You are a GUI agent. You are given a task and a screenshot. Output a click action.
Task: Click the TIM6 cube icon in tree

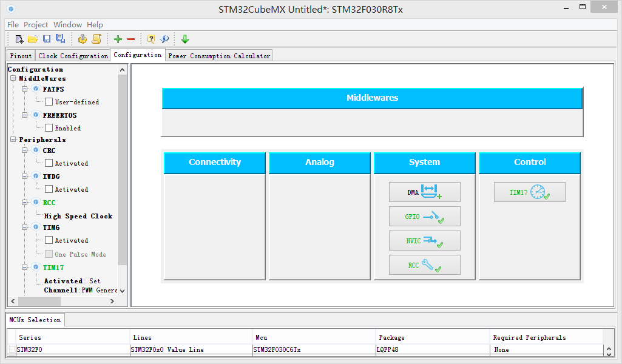36,227
